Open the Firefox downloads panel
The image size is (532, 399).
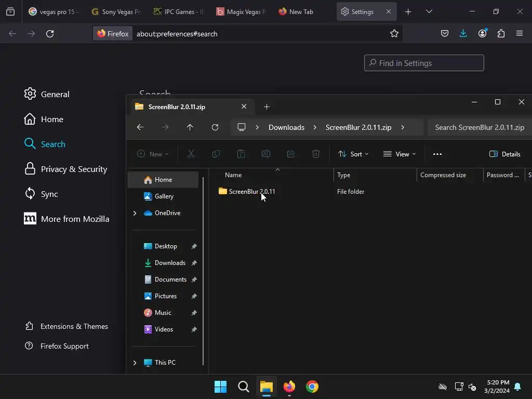(463, 33)
